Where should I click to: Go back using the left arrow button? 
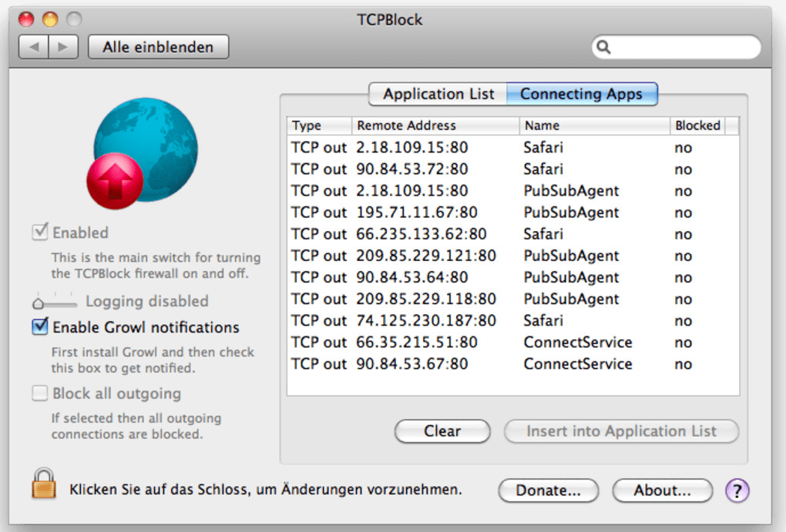coord(34,47)
